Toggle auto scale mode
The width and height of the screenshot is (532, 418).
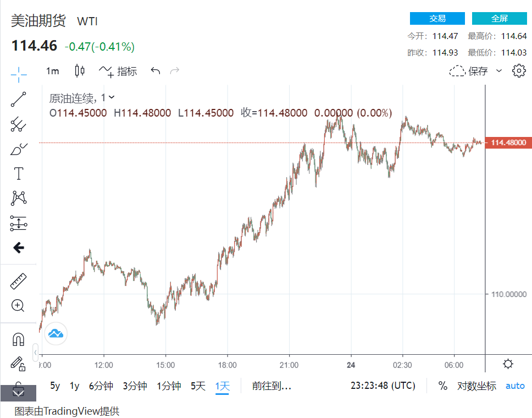coord(515,386)
